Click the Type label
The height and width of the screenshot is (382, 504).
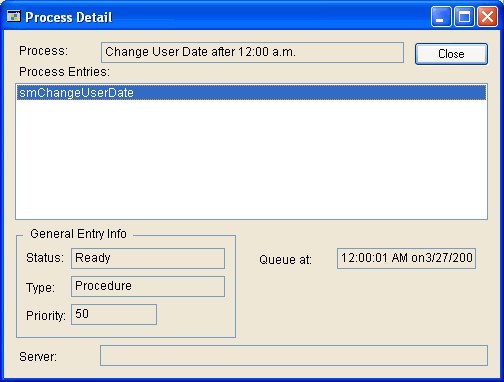[x=40, y=287]
